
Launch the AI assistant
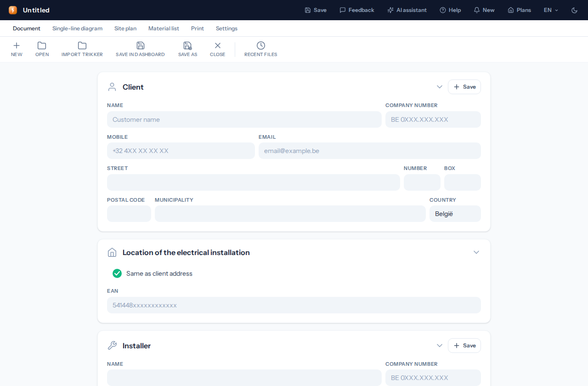[x=407, y=10]
